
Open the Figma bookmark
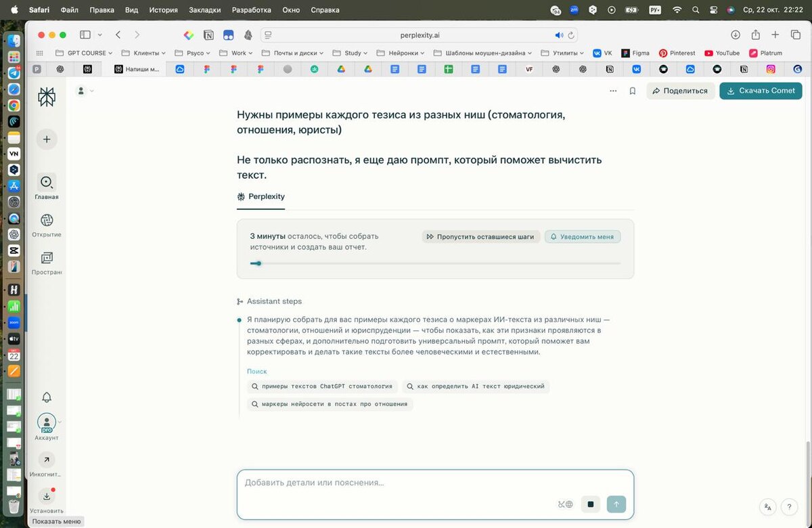click(635, 53)
